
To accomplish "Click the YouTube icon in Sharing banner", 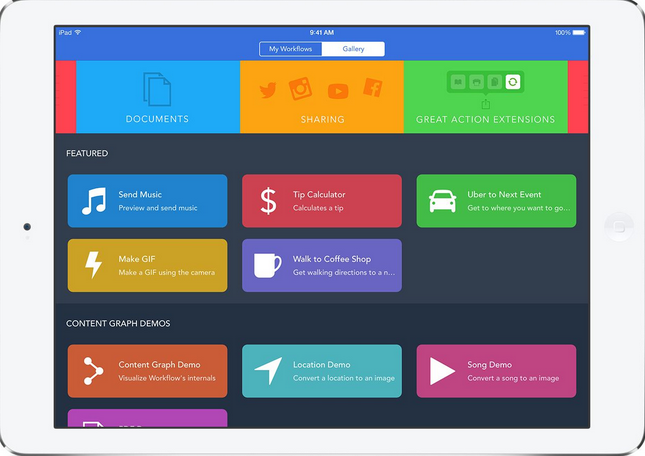I will pyautogui.click(x=338, y=92).
